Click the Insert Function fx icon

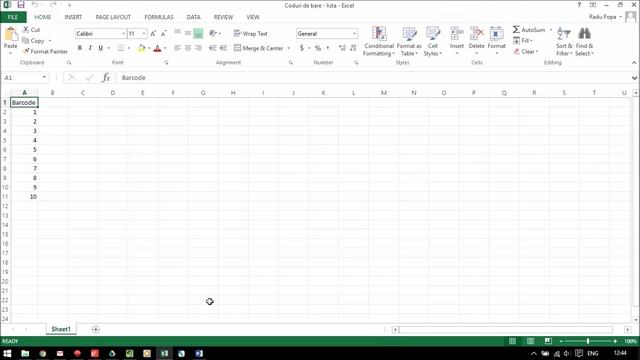(x=106, y=78)
